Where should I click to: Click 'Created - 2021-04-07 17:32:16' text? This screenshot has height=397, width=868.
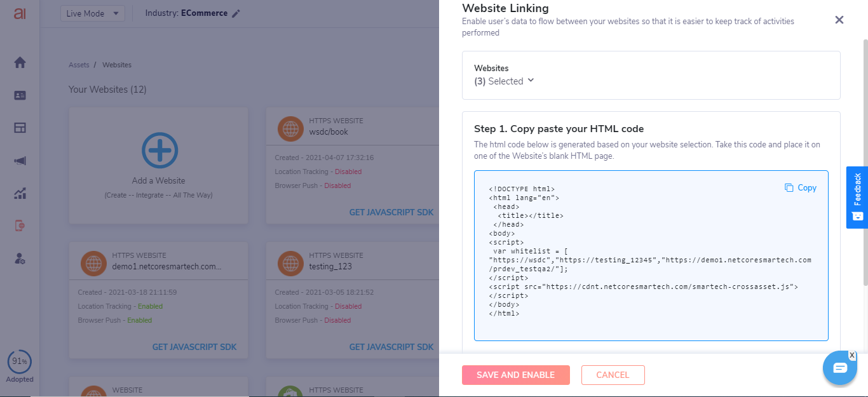[324, 158]
